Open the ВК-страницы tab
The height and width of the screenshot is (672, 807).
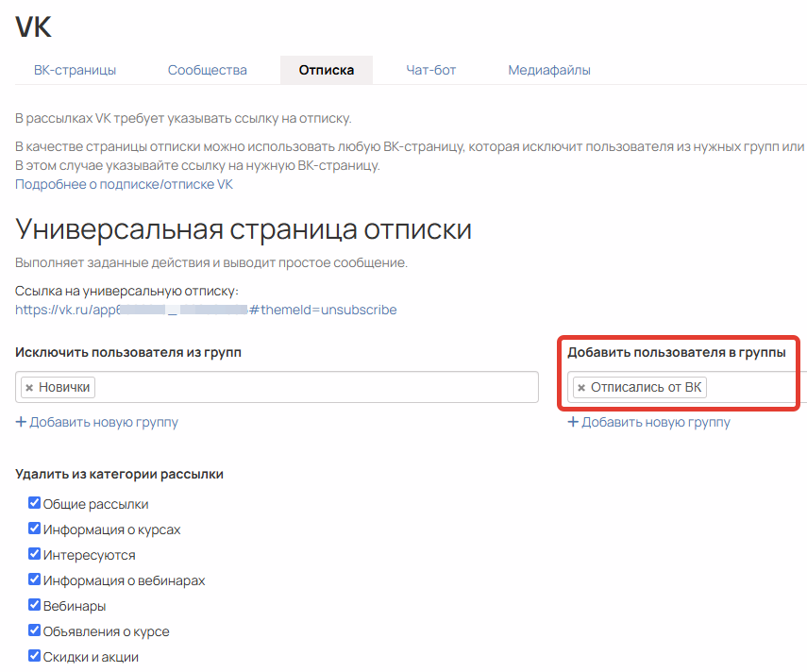(x=76, y=70)
